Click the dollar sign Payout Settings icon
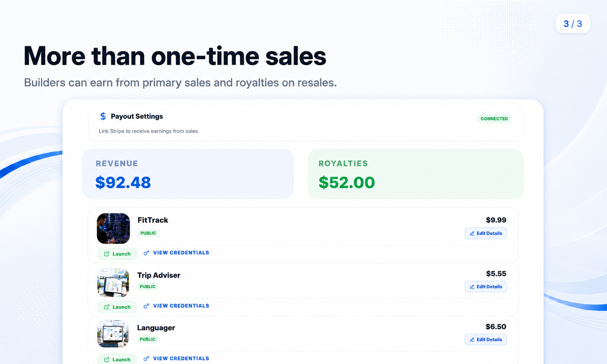The image size is (607, 364). pos(103,116)
